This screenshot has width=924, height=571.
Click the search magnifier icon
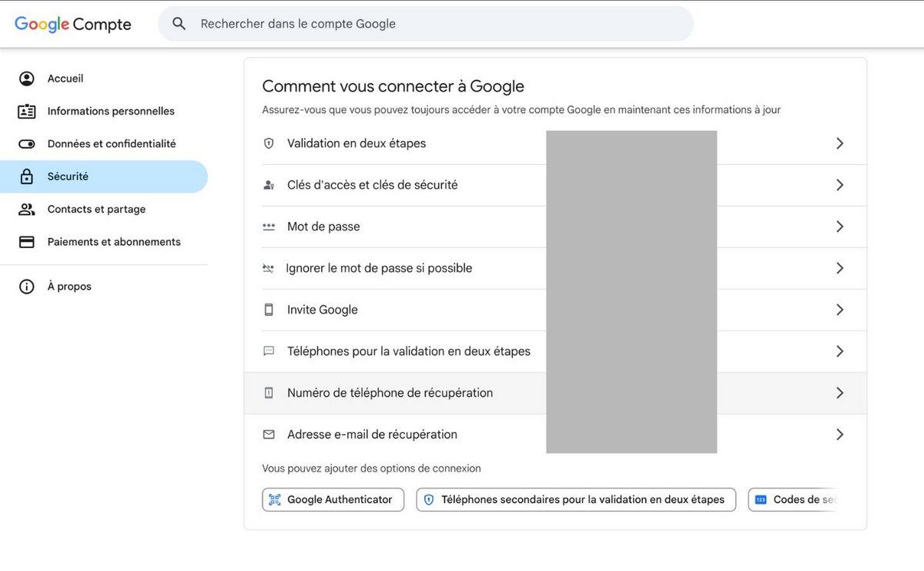tap(179, 24)
